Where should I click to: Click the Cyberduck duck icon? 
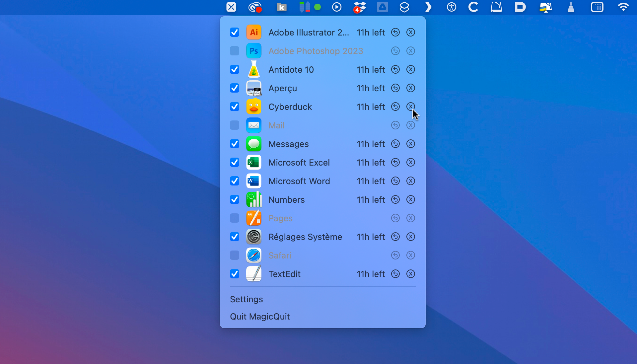pyautogui.click(x=253, y=107)
